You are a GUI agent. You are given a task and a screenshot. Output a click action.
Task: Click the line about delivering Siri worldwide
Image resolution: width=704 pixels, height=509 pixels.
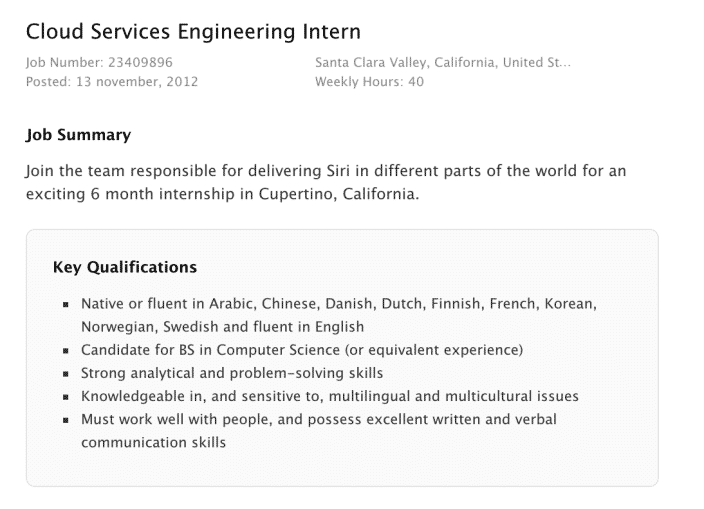point(326,171)
